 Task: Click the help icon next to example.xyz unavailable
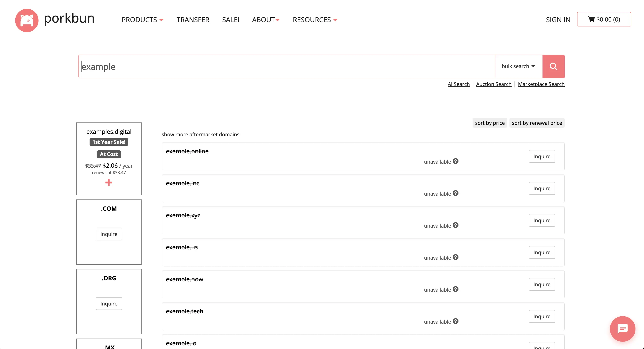[x=455, y=225]
